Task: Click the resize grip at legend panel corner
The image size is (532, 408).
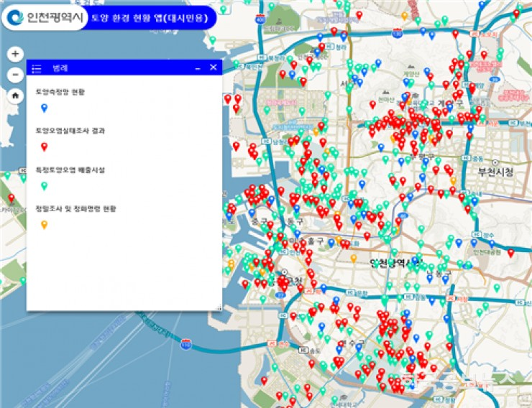Action: 219,307
